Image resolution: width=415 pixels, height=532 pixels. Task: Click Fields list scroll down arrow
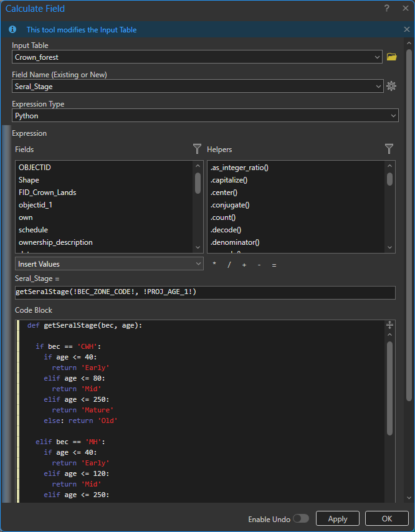[198, 248]
